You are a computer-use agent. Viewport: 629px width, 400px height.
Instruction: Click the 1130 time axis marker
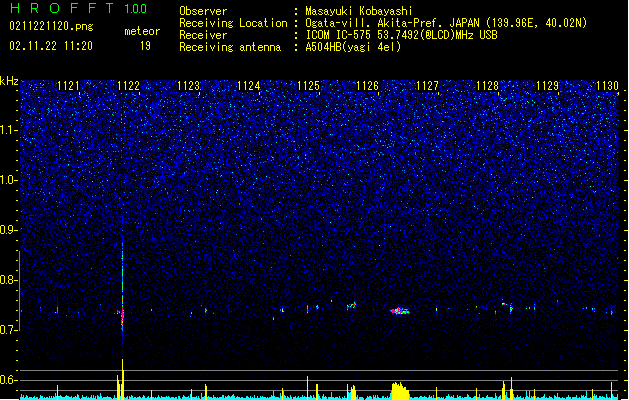click(607, 85)
